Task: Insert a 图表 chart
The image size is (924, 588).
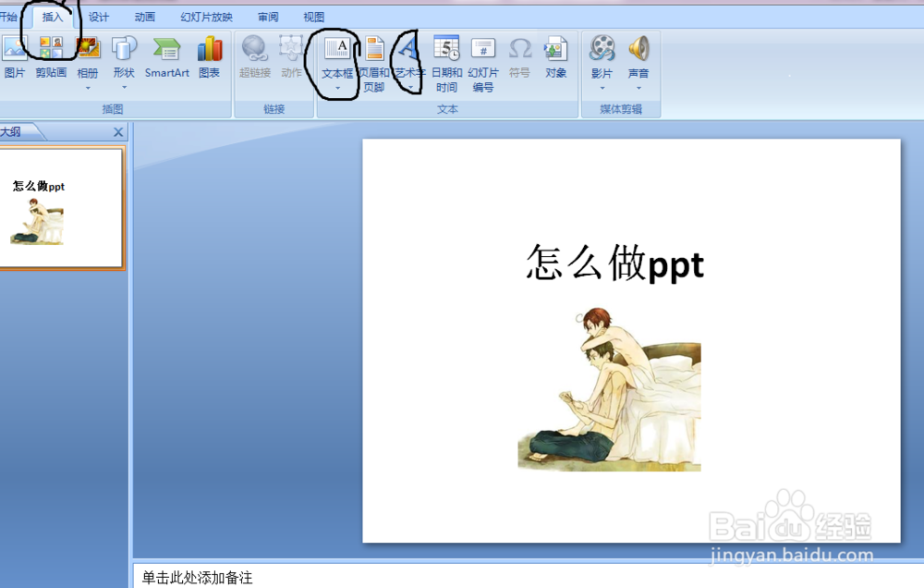Action: 209,56
